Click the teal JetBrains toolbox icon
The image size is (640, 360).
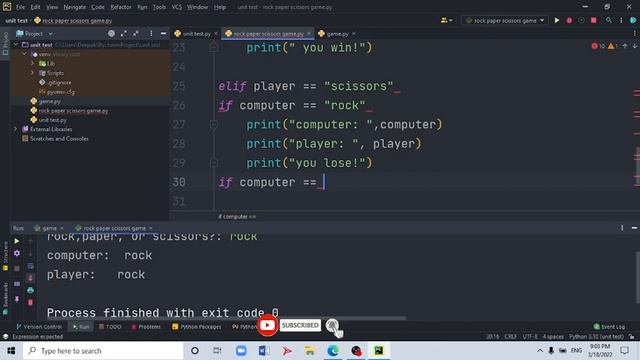pyautogui.click(x=633, y=20)
